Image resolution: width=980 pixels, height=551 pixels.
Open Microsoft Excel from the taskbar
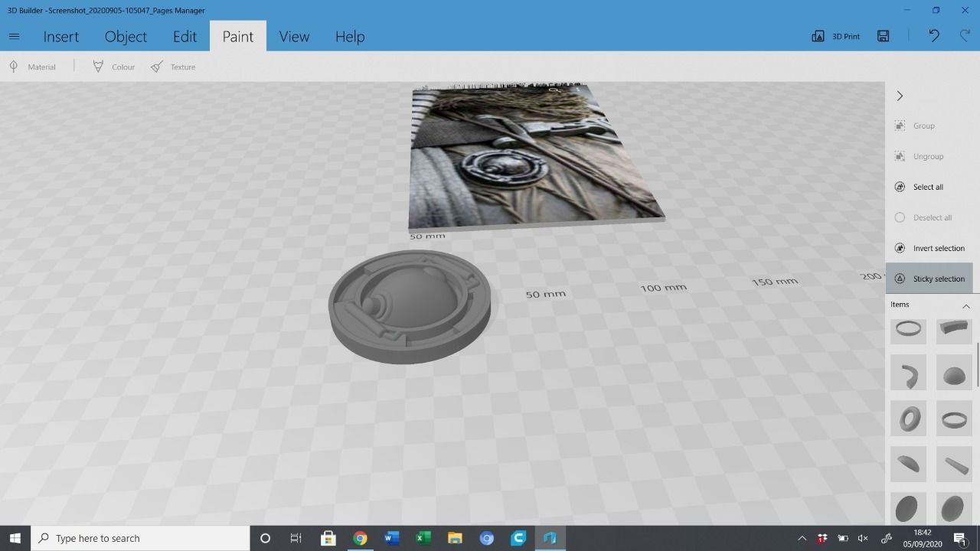pos(423,538)
